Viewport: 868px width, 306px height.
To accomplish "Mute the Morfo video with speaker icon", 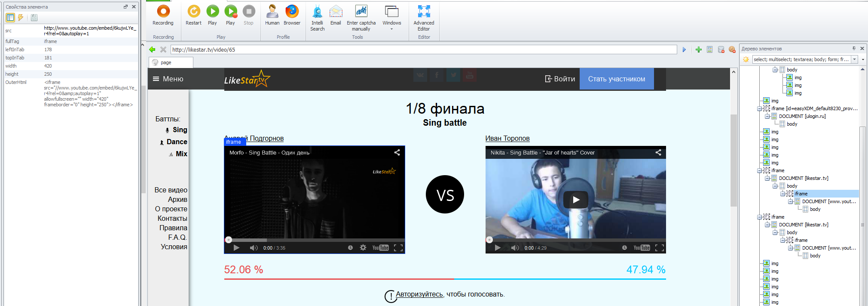I will pyautogui.click(x=254, y=247).
